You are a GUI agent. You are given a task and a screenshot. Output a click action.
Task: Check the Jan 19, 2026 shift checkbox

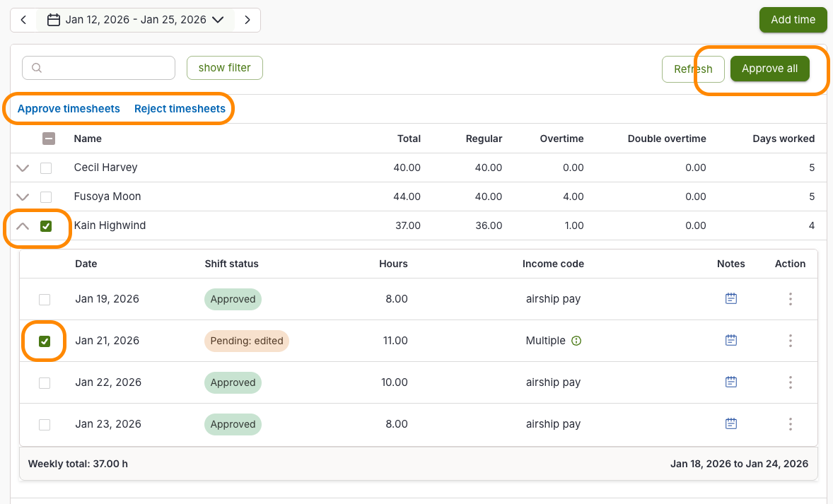[45, 300]
